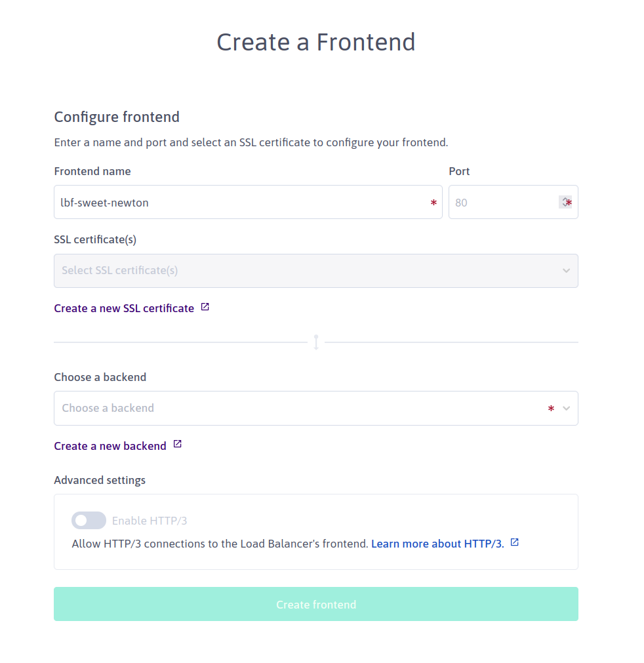Viewport: 644px width, 663px height.
Task: Click chevron arrow in the SSL certificate(s) field
Action: (x=567, y=271)
